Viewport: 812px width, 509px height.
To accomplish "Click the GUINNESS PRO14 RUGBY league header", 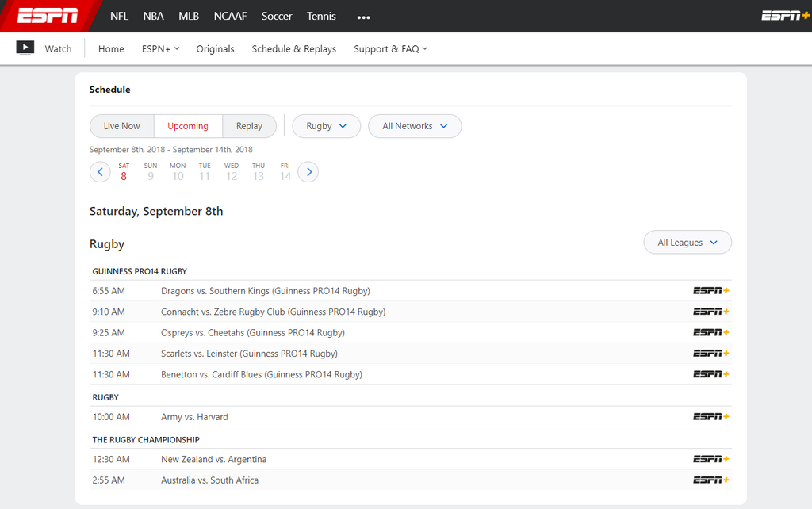I will coord(140,271).
